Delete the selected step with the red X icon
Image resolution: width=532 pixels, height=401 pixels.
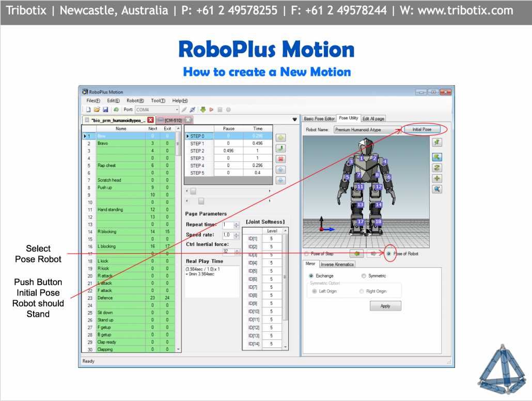(x=280, y=158)
